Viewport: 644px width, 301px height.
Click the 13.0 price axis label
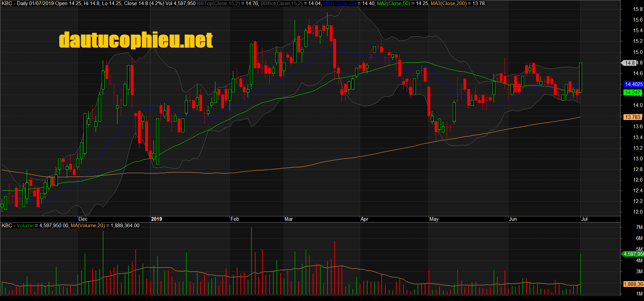[x=638, y=159]
